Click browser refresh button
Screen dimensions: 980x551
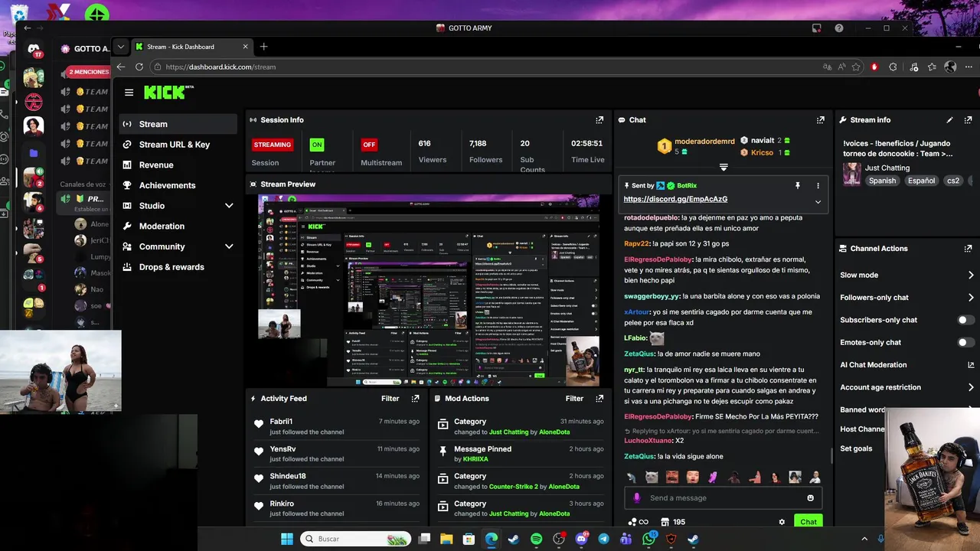click(139, 67)
